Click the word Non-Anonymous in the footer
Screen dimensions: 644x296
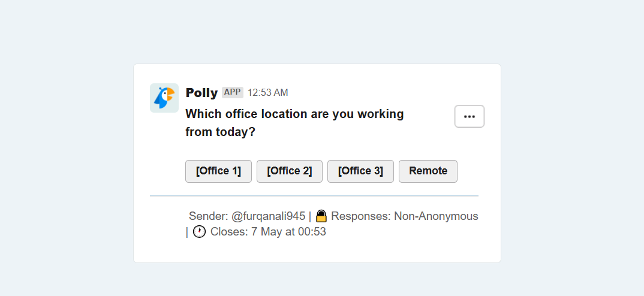coord(436,216)
